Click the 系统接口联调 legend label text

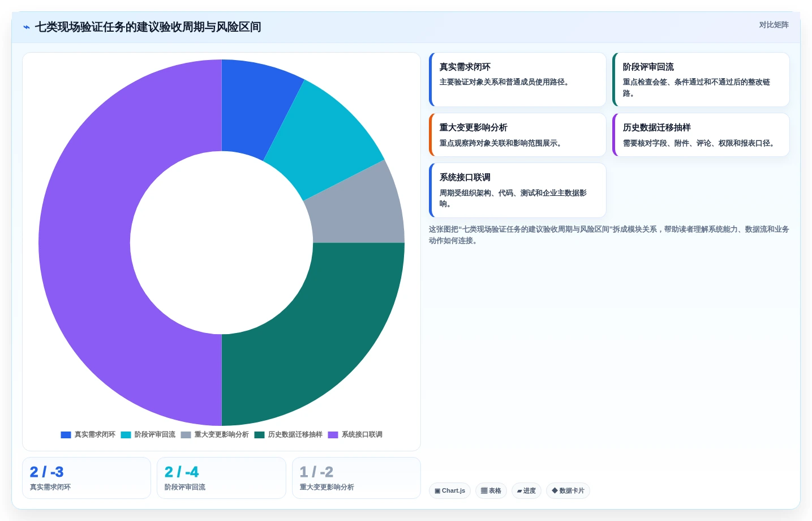(x=362, y=435)
